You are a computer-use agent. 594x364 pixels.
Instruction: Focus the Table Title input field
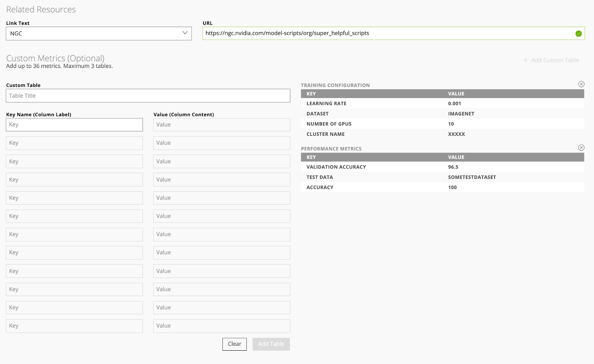(x=148, y=96)
